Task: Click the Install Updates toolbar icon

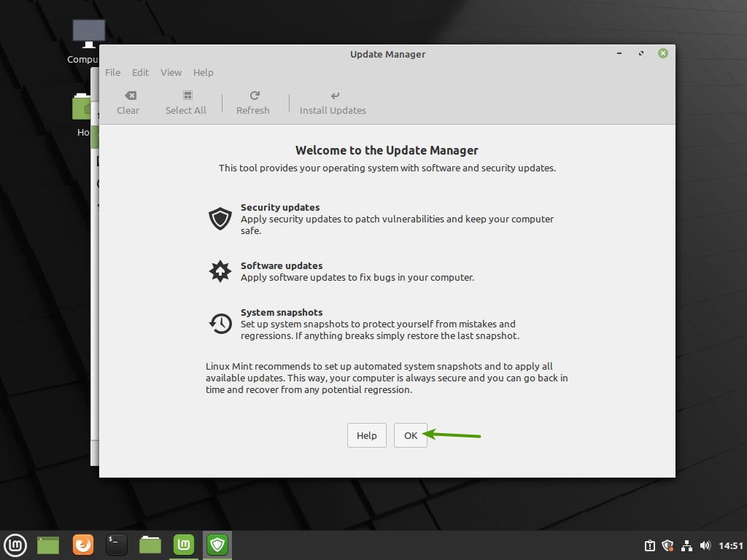Action: point(333,102)
